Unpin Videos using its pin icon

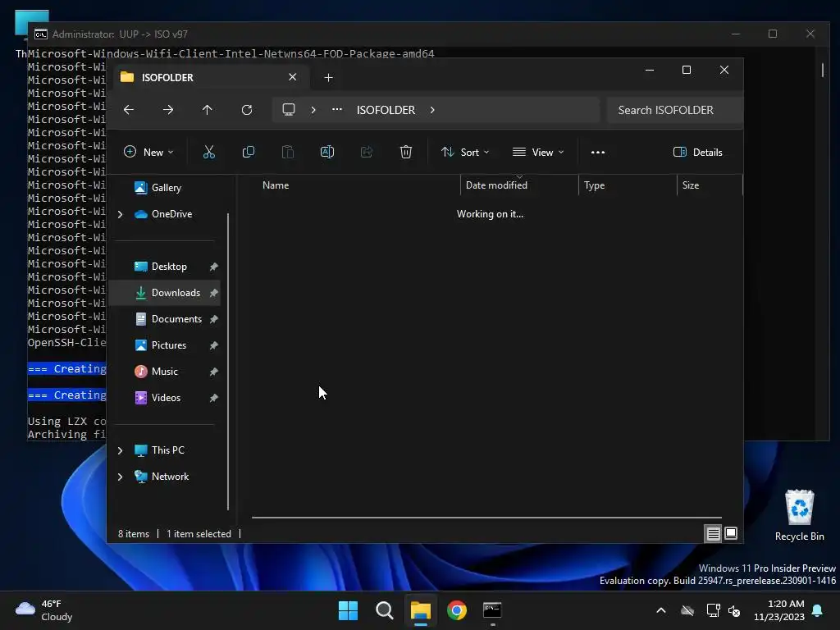click(214, 398)
